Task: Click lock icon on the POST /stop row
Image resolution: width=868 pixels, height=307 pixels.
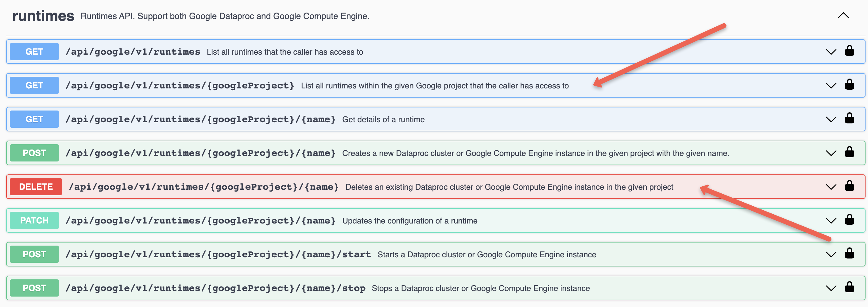Action: point(850,287)
